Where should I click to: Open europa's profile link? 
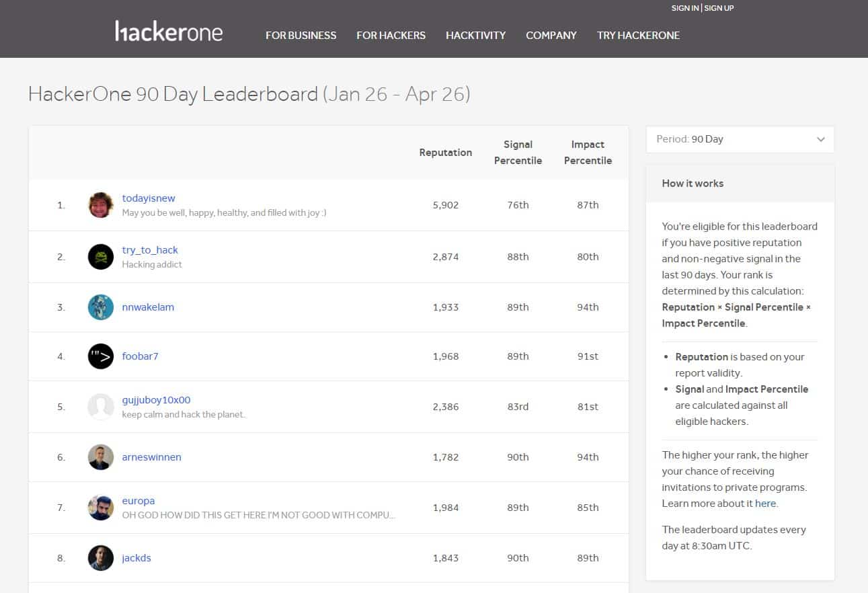[139, 501]
